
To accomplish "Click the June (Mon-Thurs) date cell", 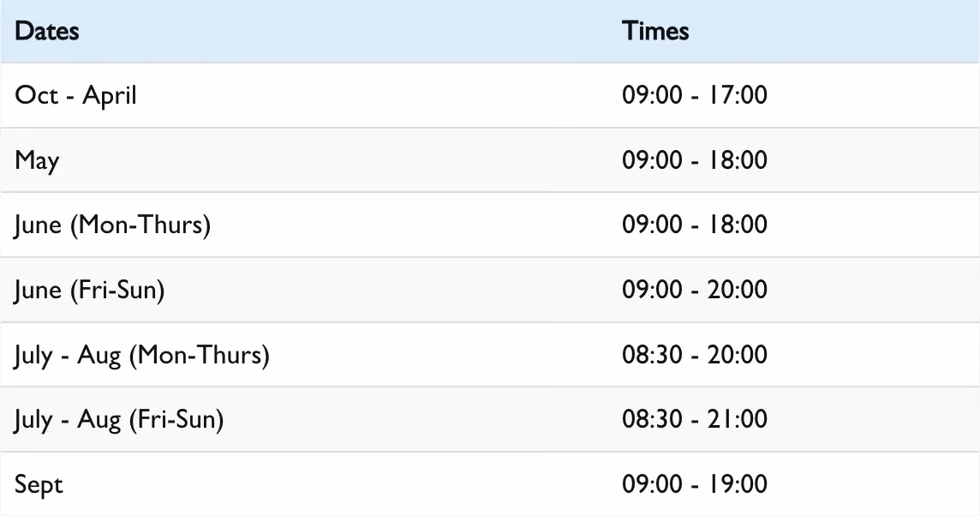I will (x=112, y=225).
